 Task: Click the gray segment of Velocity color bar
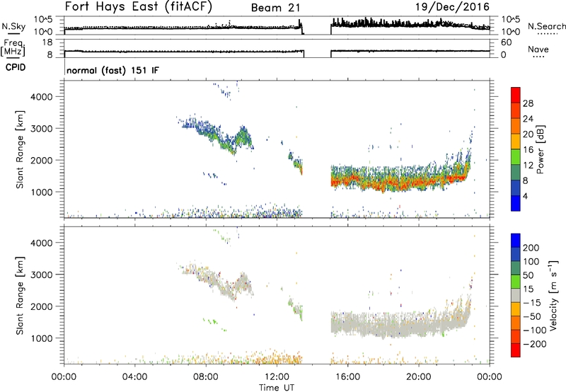point(516,296)
